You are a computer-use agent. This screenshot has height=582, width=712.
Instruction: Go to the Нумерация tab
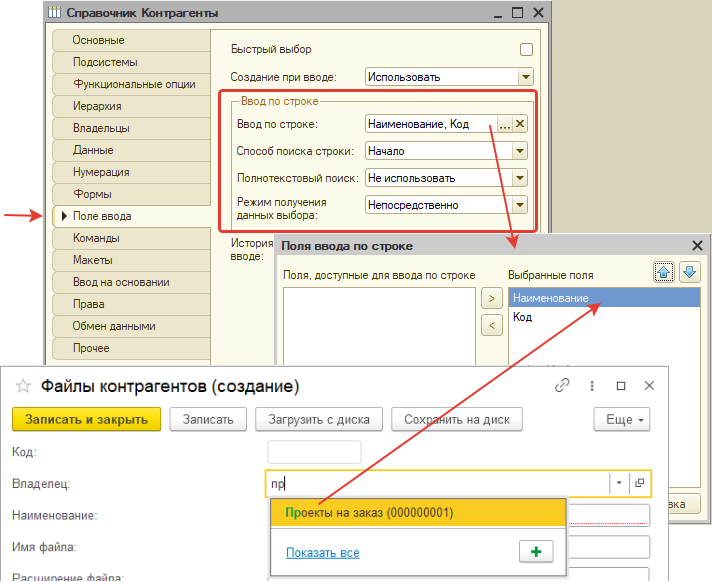[x=131, y=172]
